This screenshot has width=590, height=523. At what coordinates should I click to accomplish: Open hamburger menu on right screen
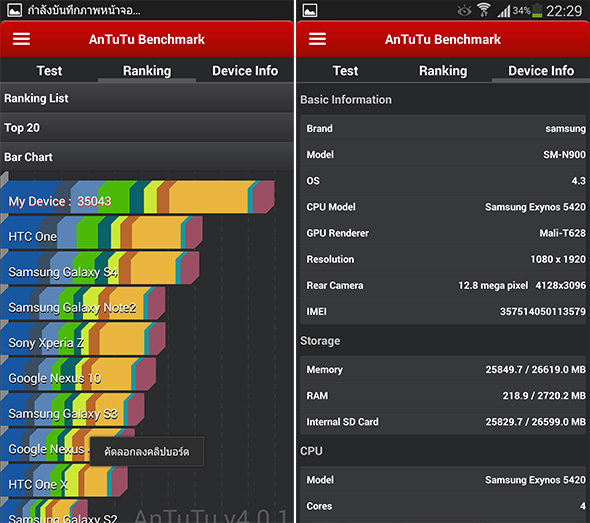tap(317, 39)
